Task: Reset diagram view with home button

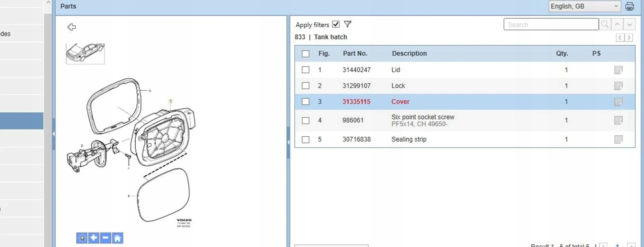Action: [x=117, y=238]
